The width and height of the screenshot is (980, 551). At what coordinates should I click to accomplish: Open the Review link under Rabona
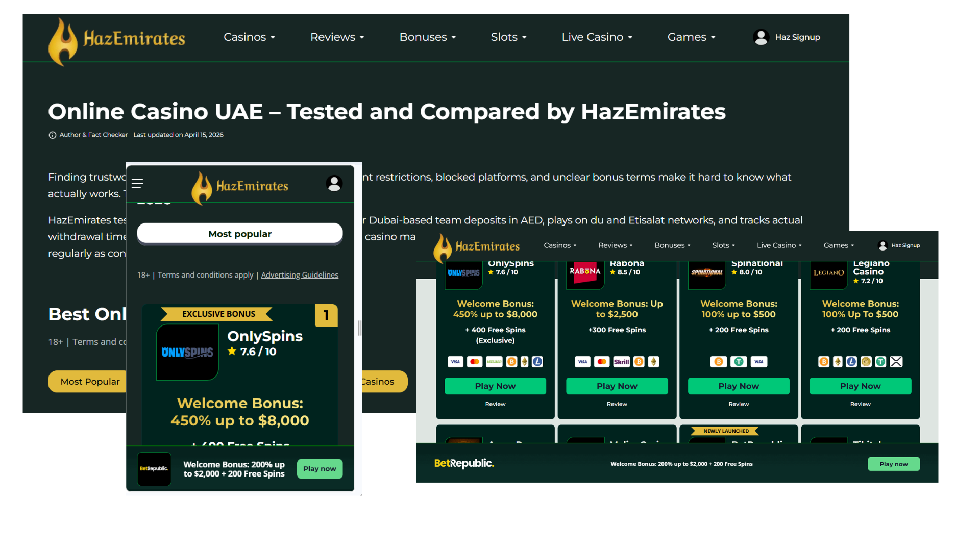(617, 404)
